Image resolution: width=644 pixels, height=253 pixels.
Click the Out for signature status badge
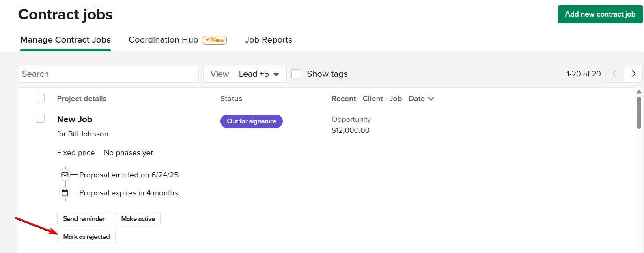[x=252, y=121]
